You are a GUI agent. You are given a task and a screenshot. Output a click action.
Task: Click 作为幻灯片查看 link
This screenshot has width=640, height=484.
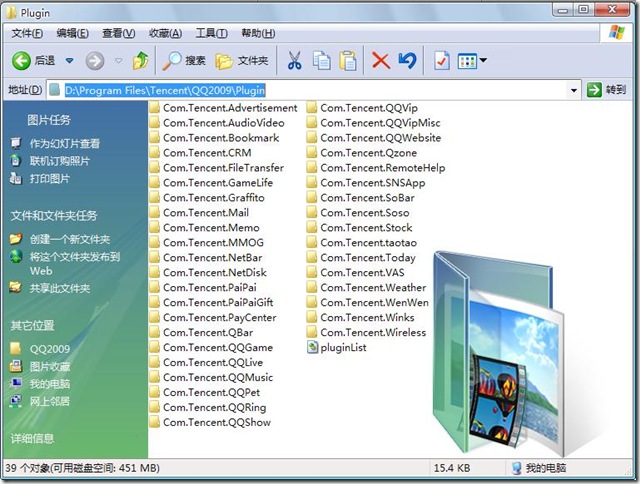click(64, 144)
